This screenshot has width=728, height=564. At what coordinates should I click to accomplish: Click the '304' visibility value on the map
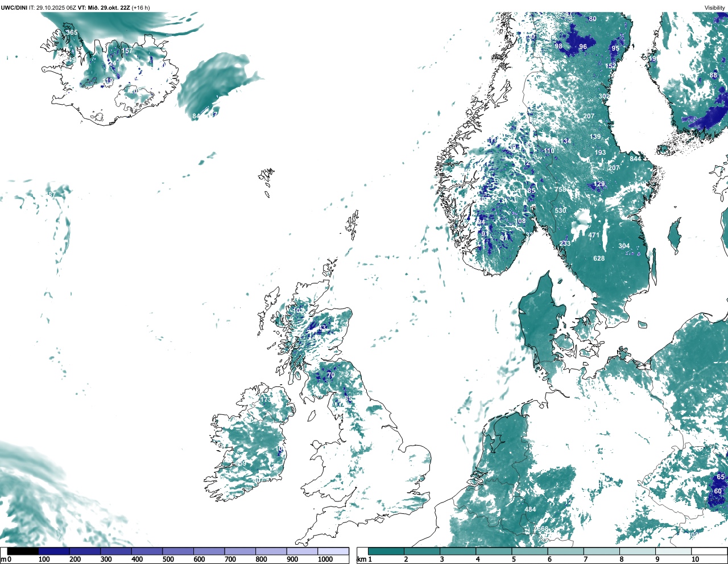624,246
